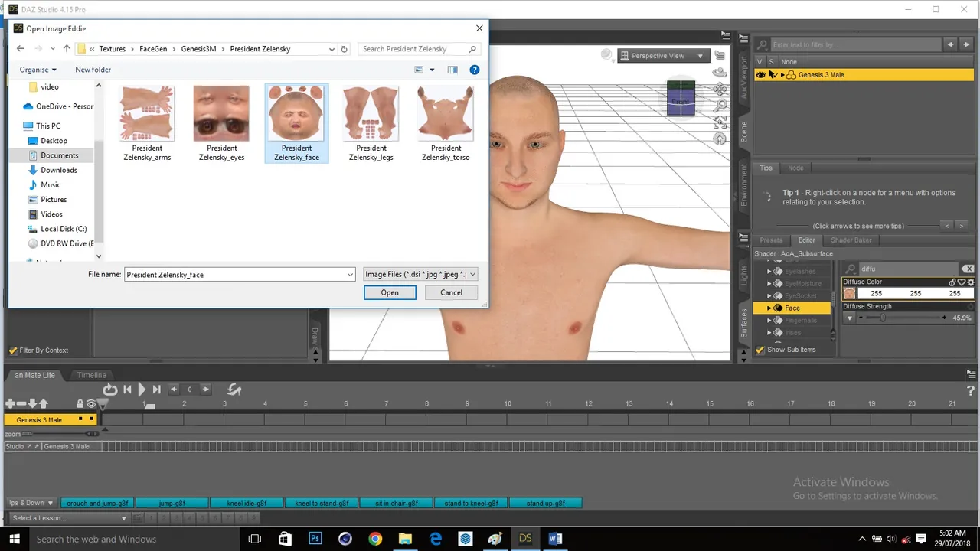This screenshot has width=980, height=551.
Task: Click the Front view cube
Action: coord(681,98)
